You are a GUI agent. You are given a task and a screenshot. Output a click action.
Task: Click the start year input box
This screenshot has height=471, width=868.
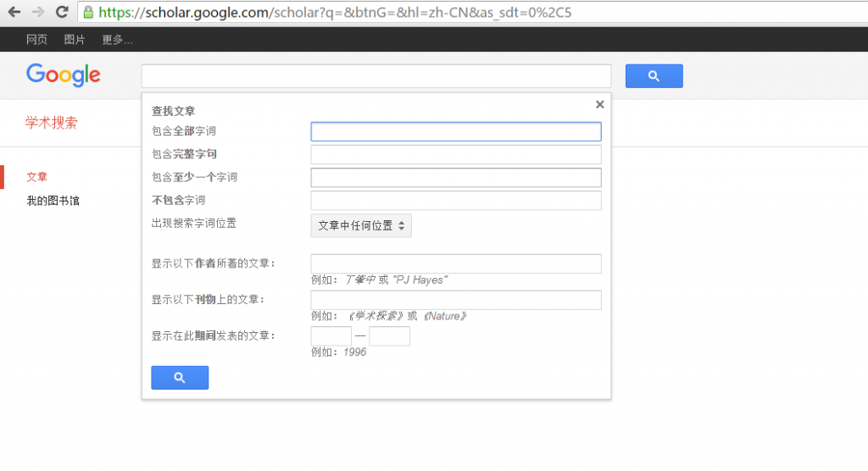[x=331, y=336]
